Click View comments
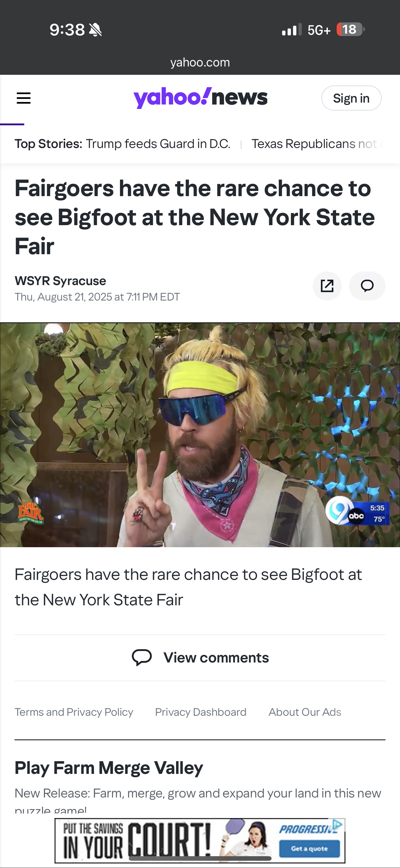The height and width of the screenshot is (868, 400). click(216, 657)
